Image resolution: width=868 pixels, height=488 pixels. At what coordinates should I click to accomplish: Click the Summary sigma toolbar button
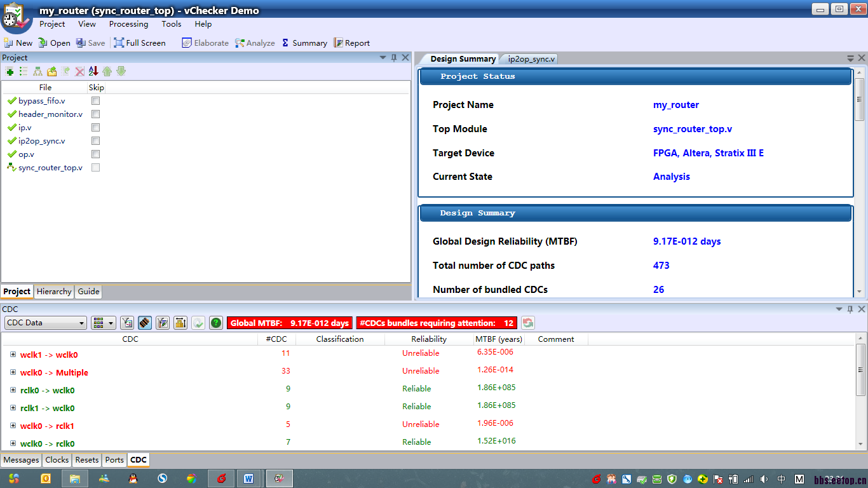[x=304, y=43]
